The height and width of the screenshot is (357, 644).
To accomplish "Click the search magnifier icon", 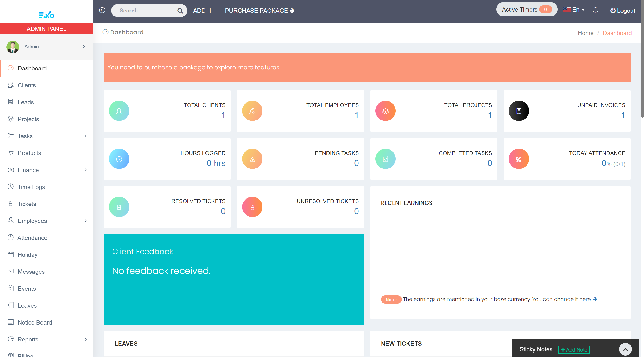I will pyautogui.click(x=180, y=11).
